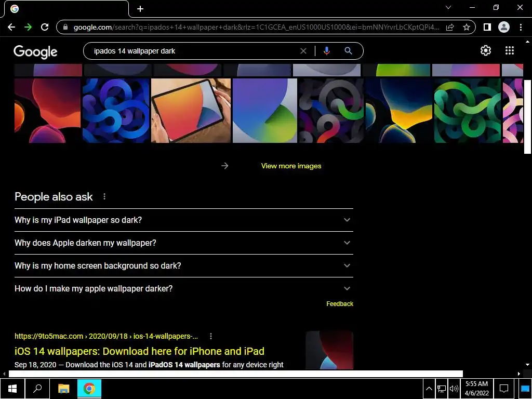
Task: Click the Google logo
Action: click(35, 52)
